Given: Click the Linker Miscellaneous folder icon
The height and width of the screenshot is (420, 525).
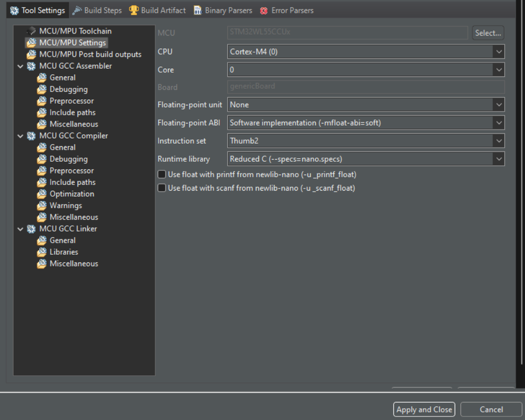Looking at the screenshot, I should 42,263.
